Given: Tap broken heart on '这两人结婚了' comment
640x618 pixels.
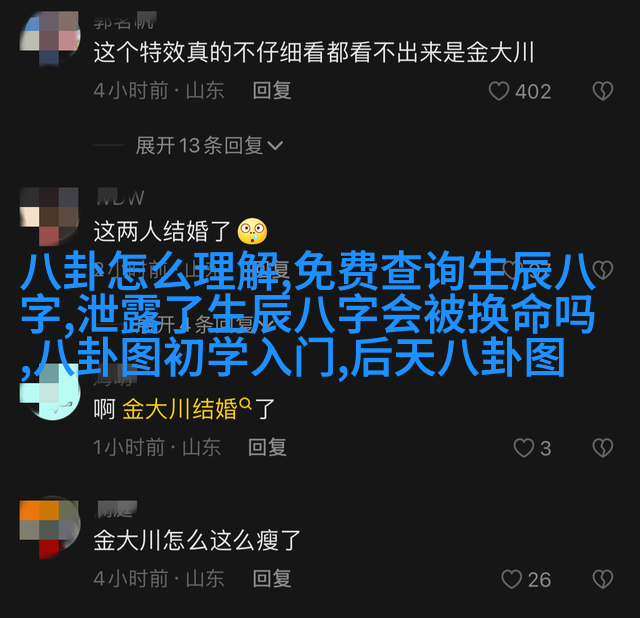Looking at the screenshot, I should (x=603, y=269).
